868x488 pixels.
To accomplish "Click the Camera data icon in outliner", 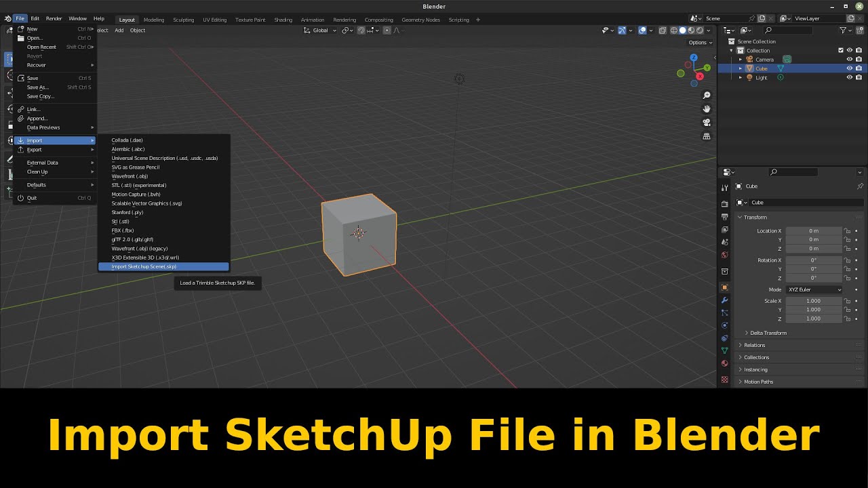I will tap(787, 60).
